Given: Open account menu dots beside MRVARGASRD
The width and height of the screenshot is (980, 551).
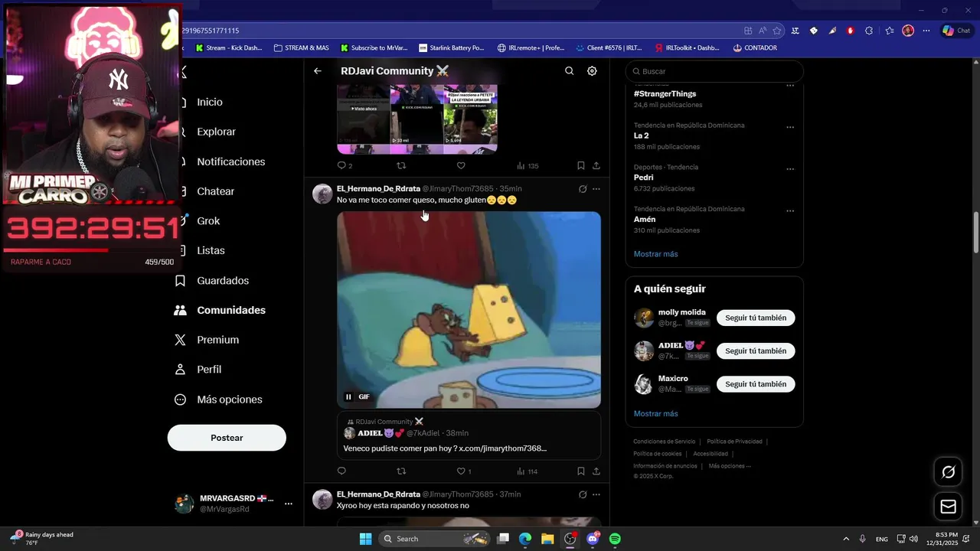Looking at the screenshot, I should click(x=289, y=504).
